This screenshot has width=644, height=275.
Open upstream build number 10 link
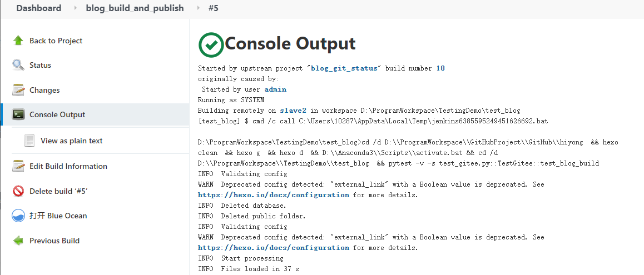tap(440, 68)
